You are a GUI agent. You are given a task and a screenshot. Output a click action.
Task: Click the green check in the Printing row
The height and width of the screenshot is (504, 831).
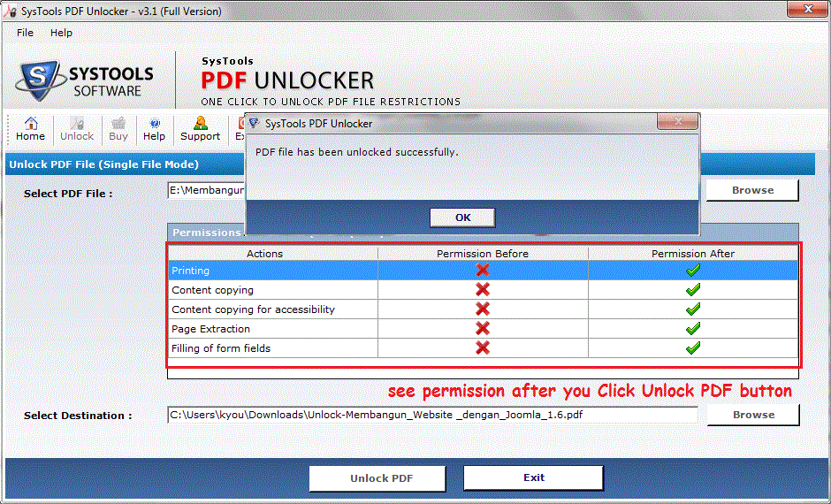[x=693, y=270]
